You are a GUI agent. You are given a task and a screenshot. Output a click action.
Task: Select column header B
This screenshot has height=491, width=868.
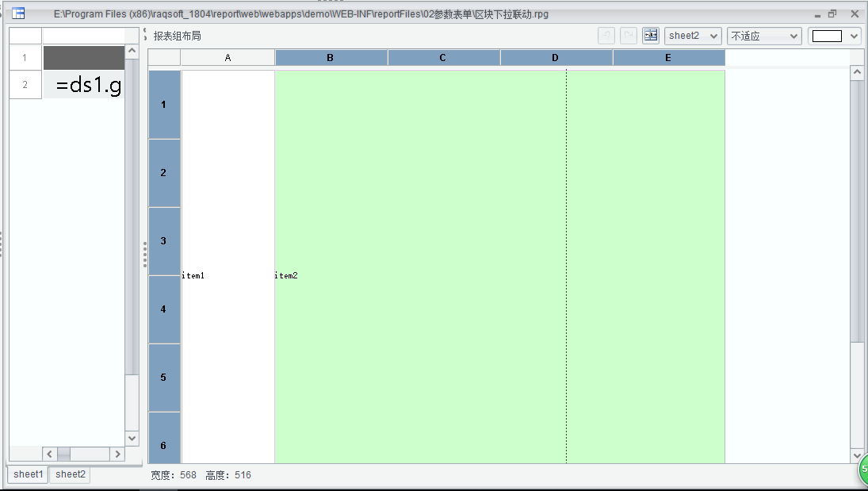[x=331, y=58]
